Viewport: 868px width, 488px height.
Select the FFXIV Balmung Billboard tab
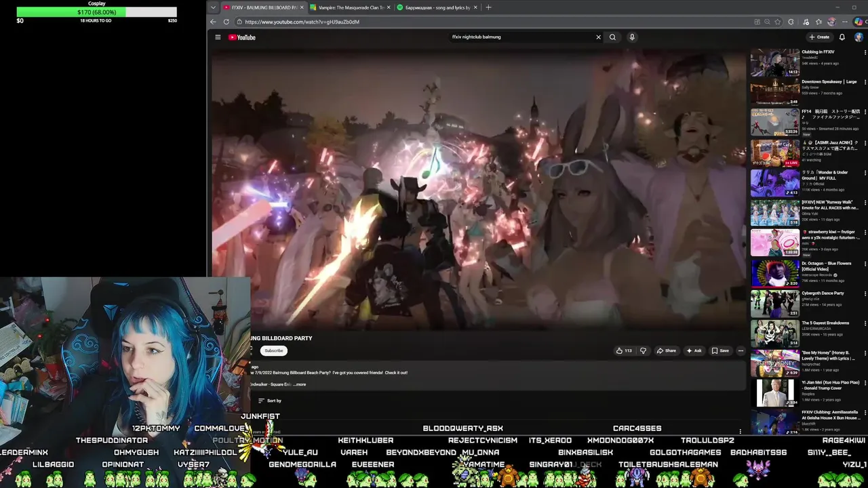tap(263, 7)
